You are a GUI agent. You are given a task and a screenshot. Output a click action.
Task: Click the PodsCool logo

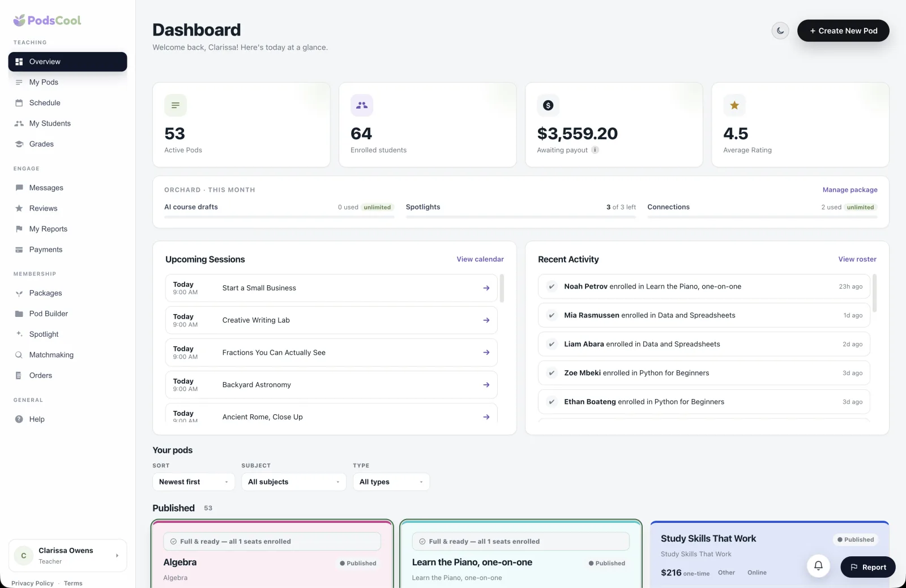tap(48, 20)
